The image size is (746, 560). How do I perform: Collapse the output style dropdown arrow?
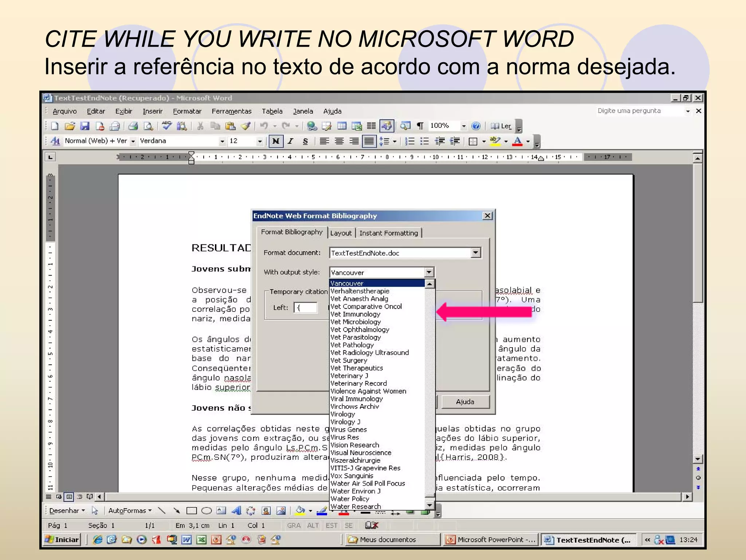coord(429,272)
